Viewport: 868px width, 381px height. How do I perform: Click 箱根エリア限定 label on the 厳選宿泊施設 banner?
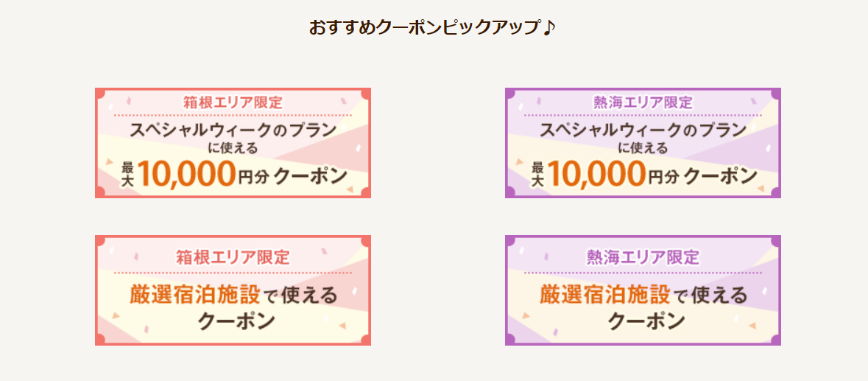tap(233, 257)
